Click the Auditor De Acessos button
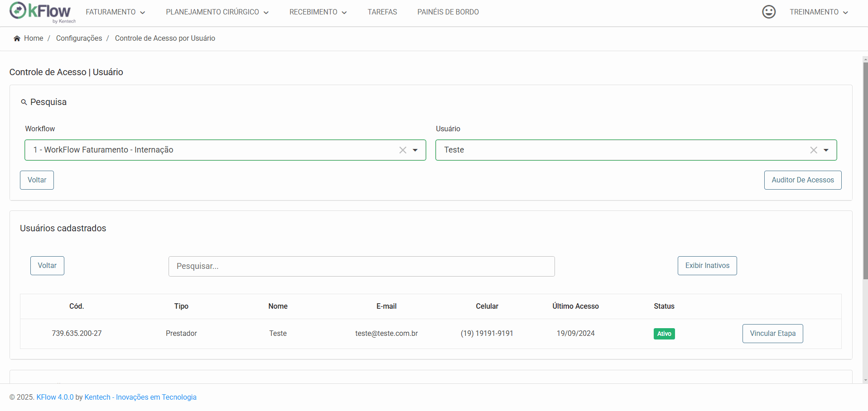The image size is (868, 411). (x=803, y=180)
